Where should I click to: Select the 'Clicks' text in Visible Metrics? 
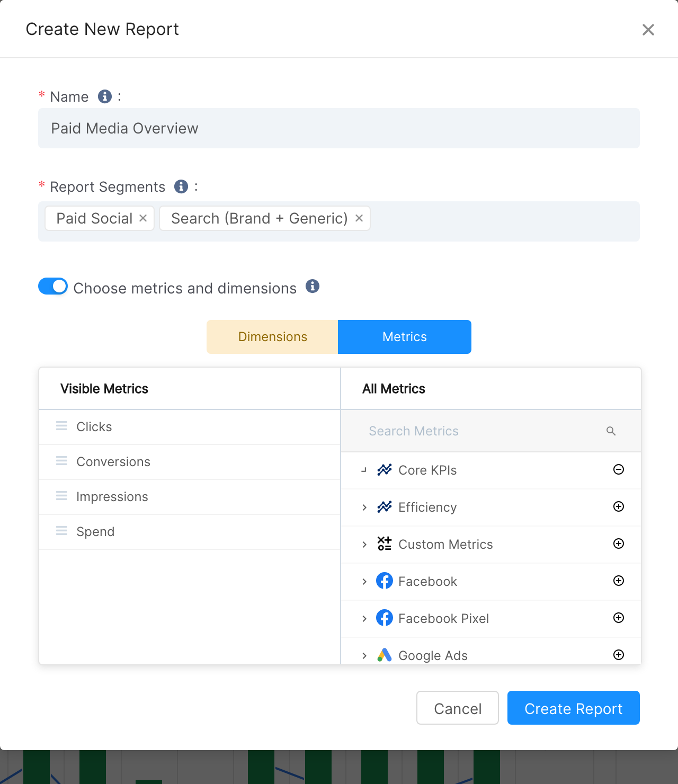(94, 427)
